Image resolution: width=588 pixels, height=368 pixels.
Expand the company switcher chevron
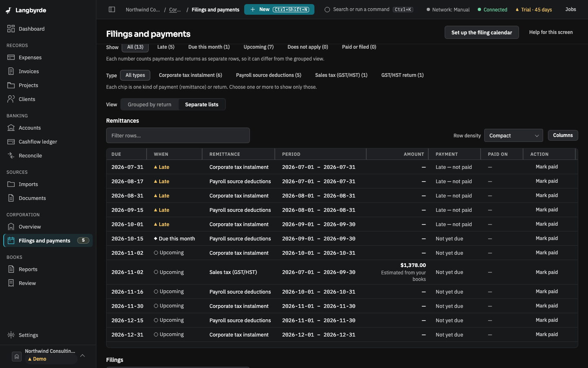coord(82,356)
